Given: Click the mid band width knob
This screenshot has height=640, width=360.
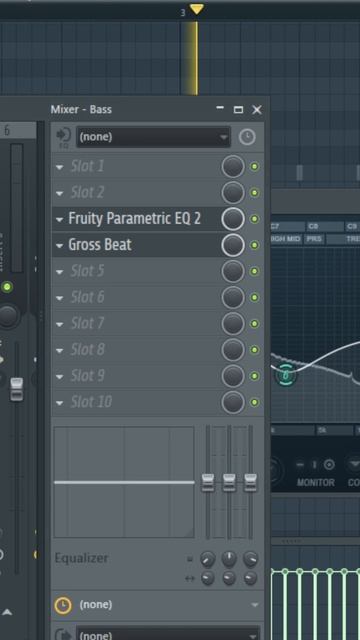Looking at the screenshot, I should click(229, 578).
